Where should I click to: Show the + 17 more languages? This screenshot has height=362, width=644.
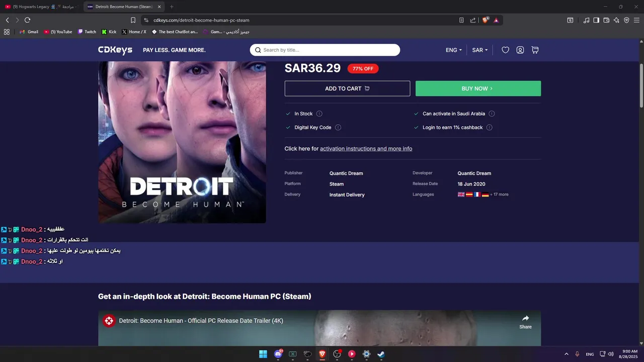tap(499, 195)
